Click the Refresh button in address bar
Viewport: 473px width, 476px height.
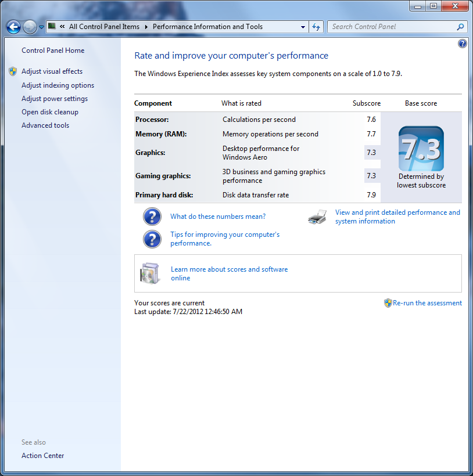[316, 27]
